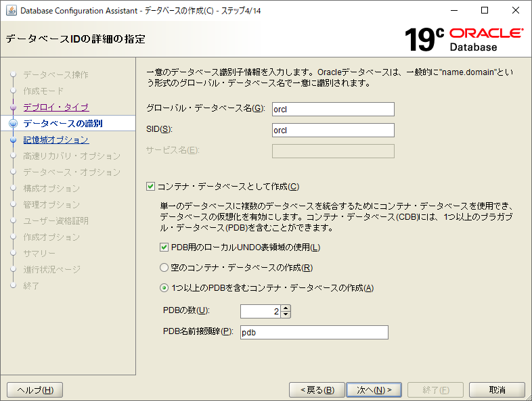The height and width of the screenshot is (401, 532).
Task: Cancel the wizard with 取消 button
Action: click(x=497, y=390)
